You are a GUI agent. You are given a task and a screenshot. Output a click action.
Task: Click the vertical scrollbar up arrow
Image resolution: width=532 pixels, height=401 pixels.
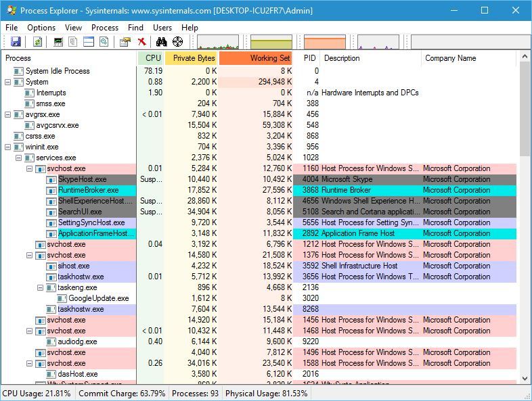525,56
